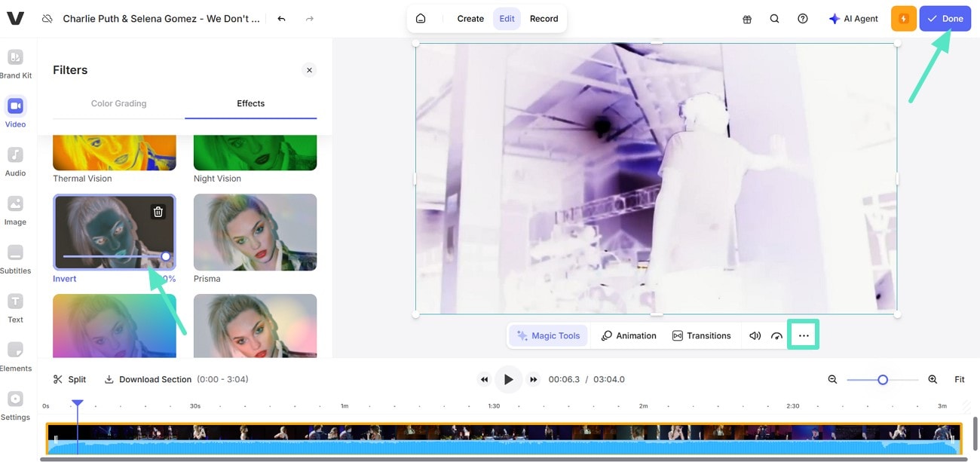Open the search magnifier icon

775,19
